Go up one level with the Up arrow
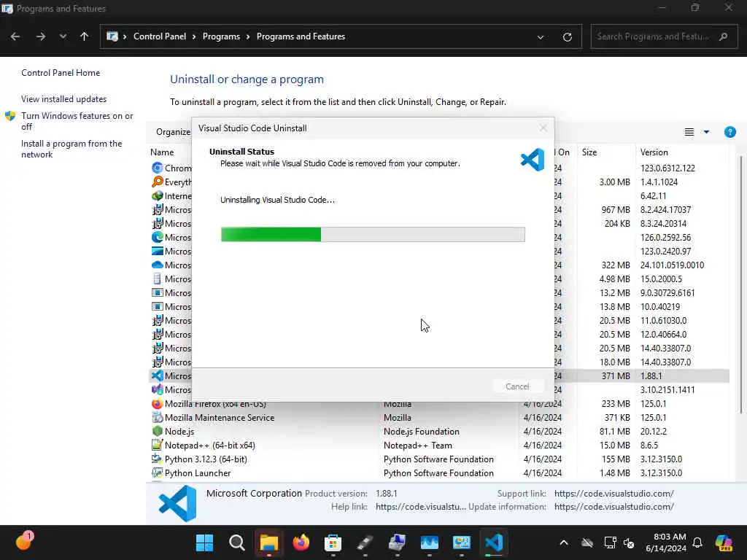747x560 pixels. (85, 36)
